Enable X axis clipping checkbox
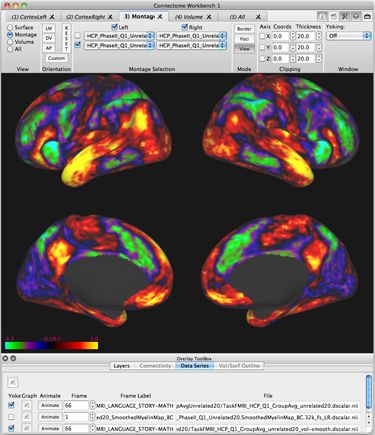The image size is (375, 435). pos(262,36)
